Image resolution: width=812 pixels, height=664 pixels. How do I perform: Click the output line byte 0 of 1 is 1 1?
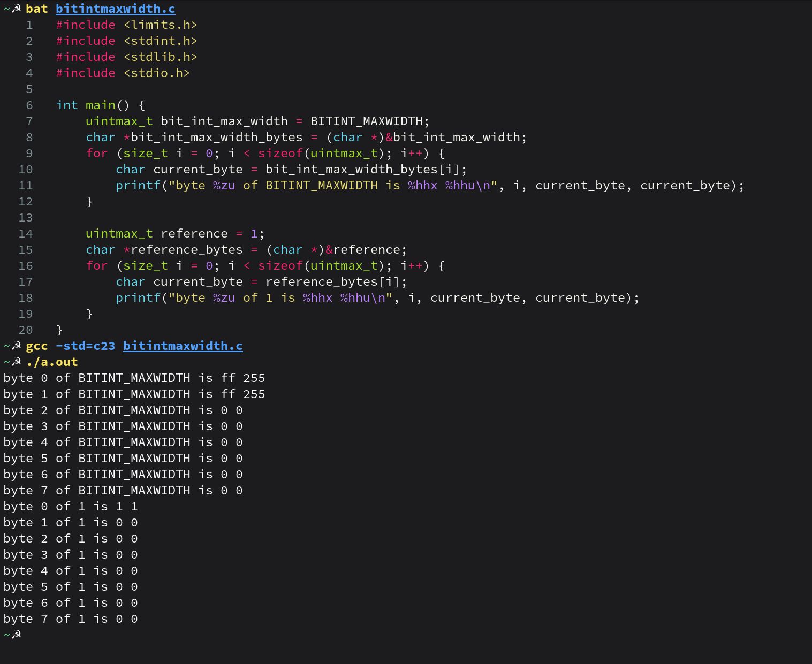[x=70, y=506]
